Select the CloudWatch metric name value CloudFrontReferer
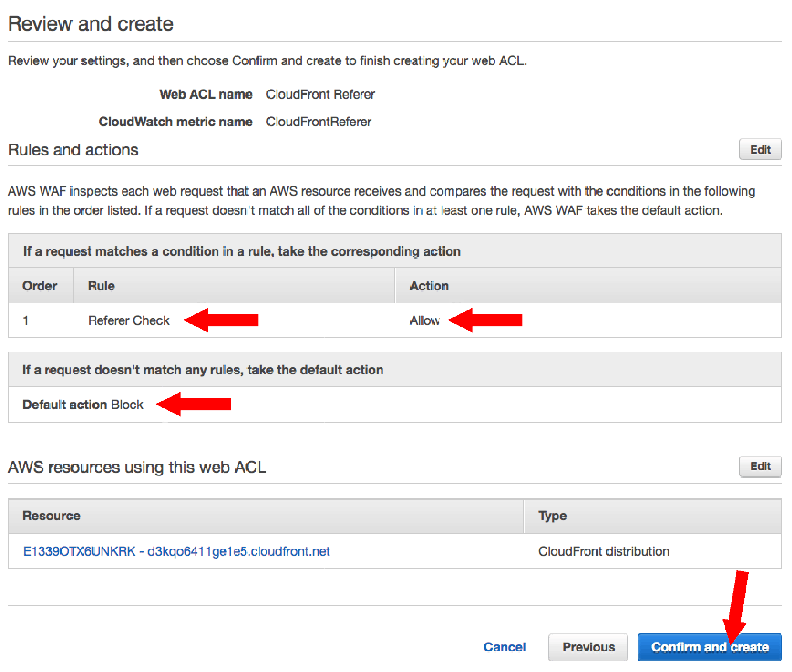This screenshot has height=672, width=792. pos(319,121)
